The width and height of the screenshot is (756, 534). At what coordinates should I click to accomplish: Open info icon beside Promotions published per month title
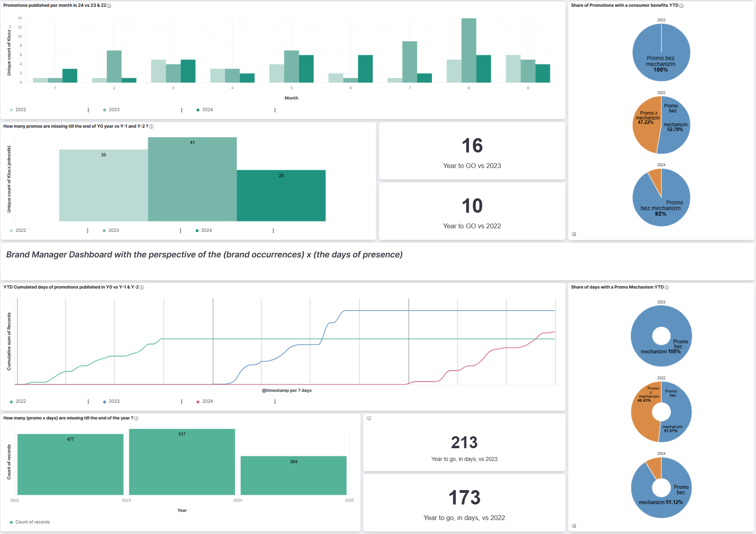coord(109,6)
